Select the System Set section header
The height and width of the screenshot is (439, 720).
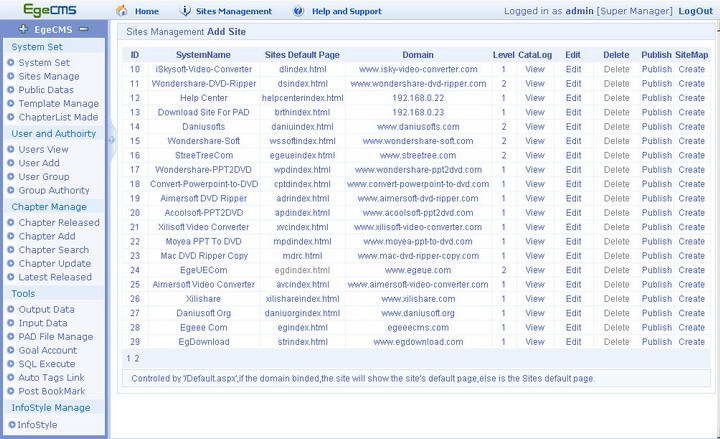(37, 47)
